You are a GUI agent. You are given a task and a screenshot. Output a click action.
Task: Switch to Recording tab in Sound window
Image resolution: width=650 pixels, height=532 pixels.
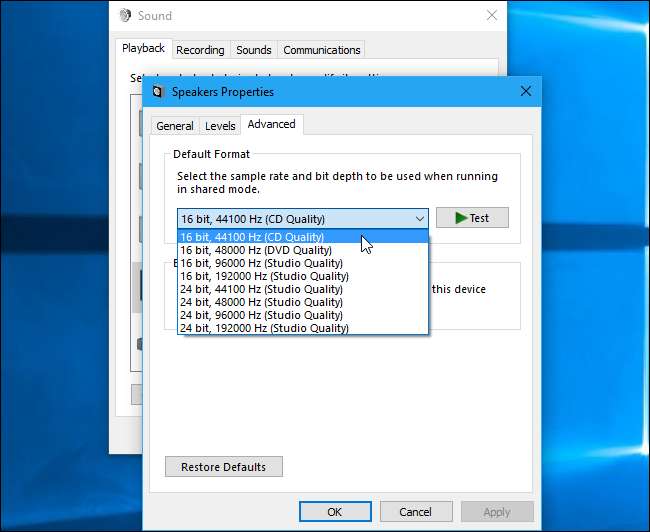click(x=200, y=50)
